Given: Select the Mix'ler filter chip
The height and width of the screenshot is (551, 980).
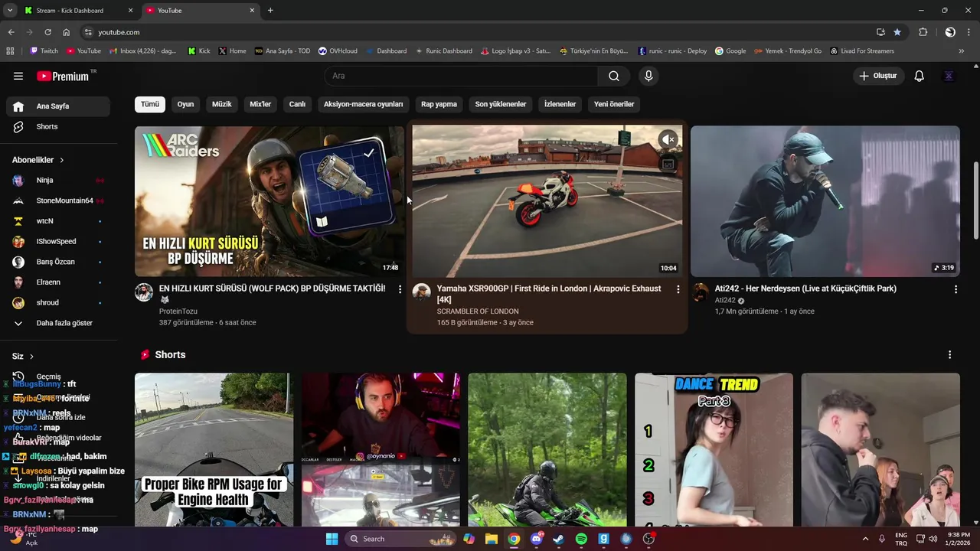Looking at the screenshot, I should pyautogui.click(x=260, y=104).
